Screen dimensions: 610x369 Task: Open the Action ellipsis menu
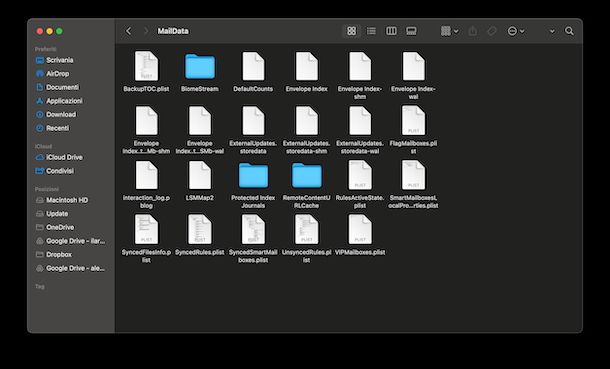[516, 31]
